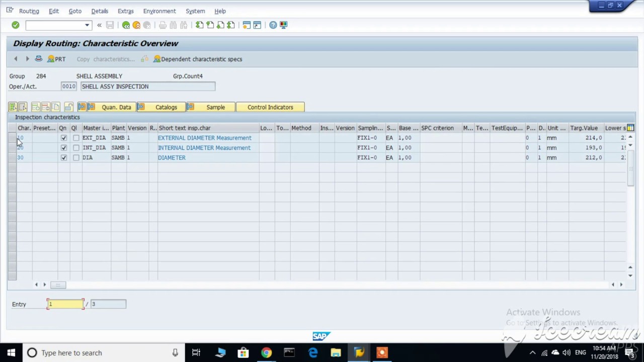Toggle Ql checkbox for INT_DIA row
This screenshot has width=644, height=362.
point(76,148)
